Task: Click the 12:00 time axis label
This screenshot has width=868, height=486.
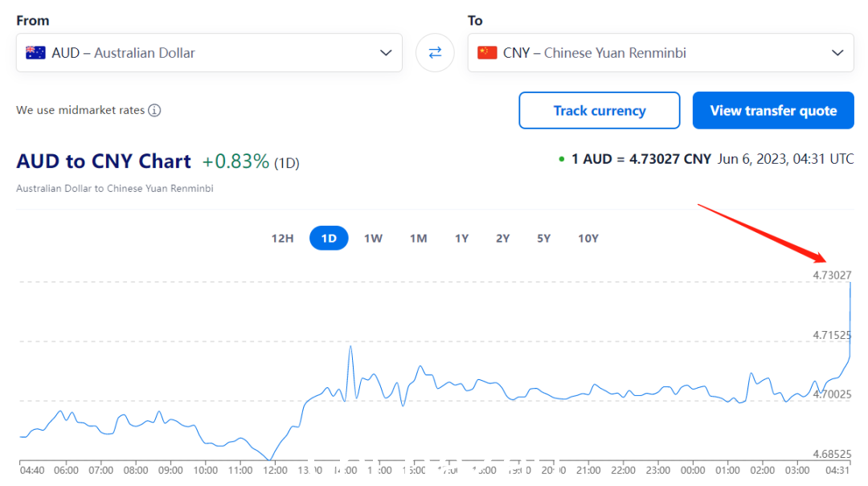Action: click(x=275, y=471)
